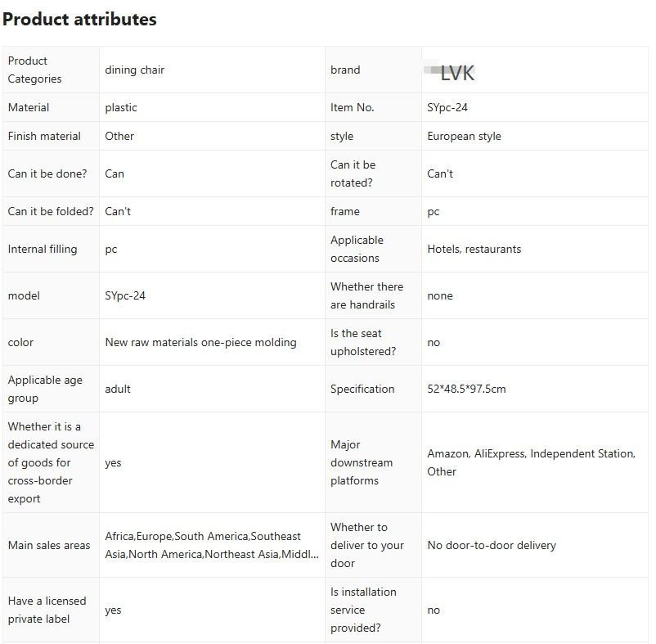
Task: Select the 'European style' value cell
Action: click(x=464, y=136)
